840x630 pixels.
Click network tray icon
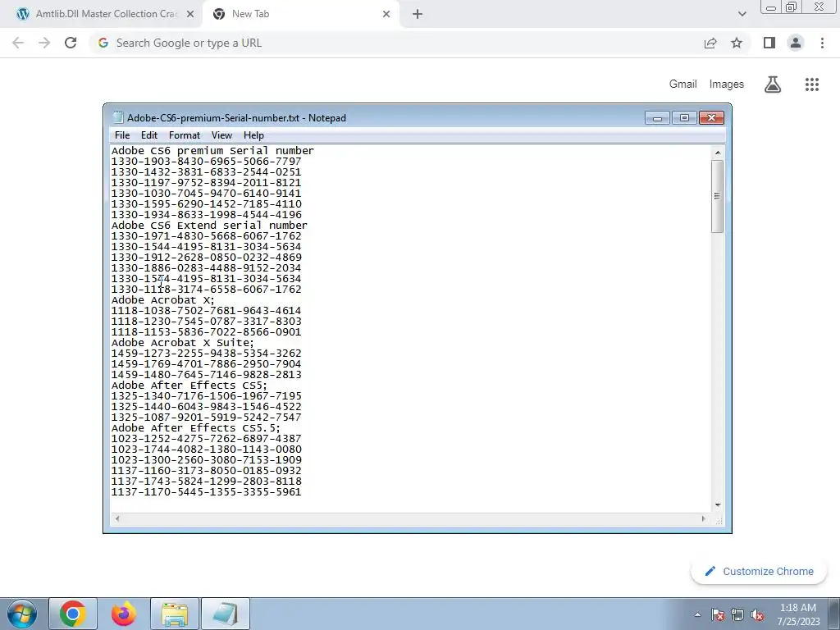tap(737, 614)
